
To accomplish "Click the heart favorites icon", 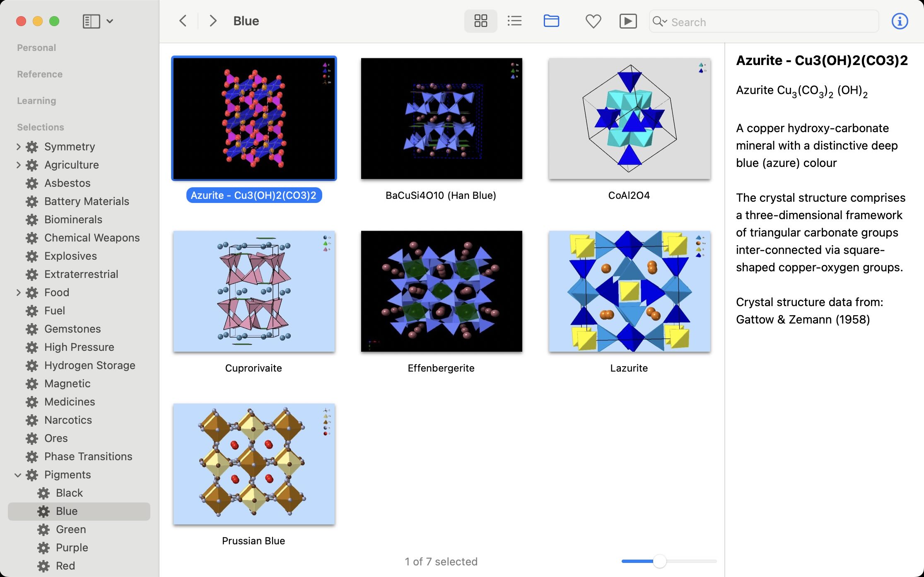I will tap(593, 21).
